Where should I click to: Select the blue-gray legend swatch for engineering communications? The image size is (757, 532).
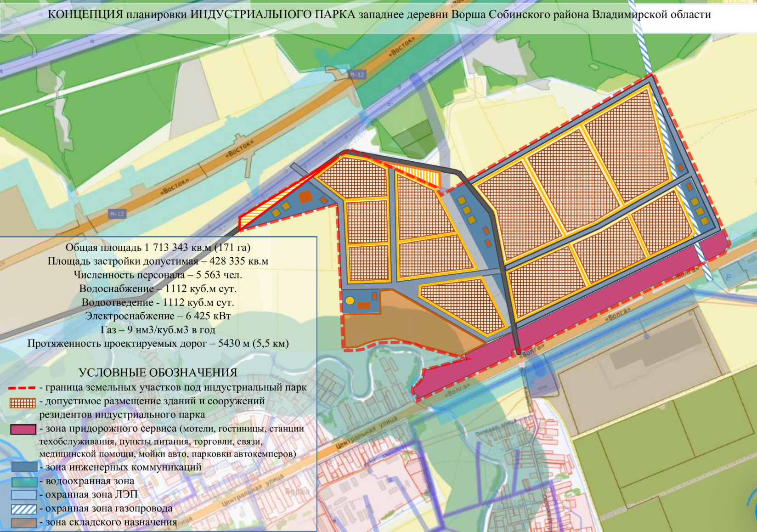[24, 467]
